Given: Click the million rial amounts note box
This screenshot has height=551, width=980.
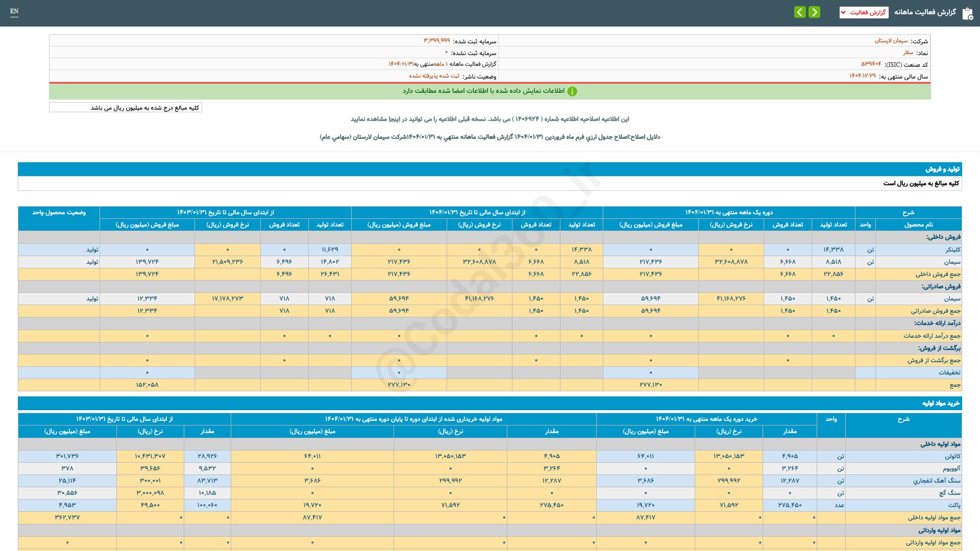Looking at the screenshot, I should pyautogui.click(x=126, y=108).
